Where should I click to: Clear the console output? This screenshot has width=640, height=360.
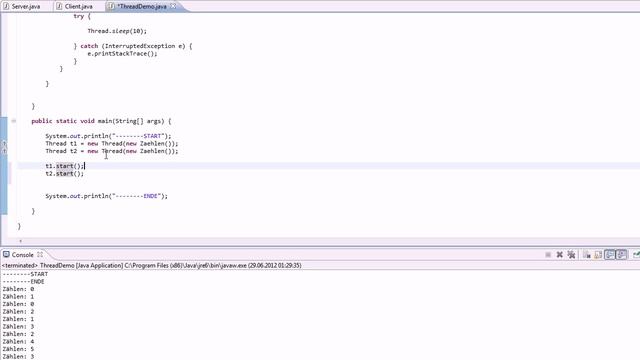click(587, 255)
